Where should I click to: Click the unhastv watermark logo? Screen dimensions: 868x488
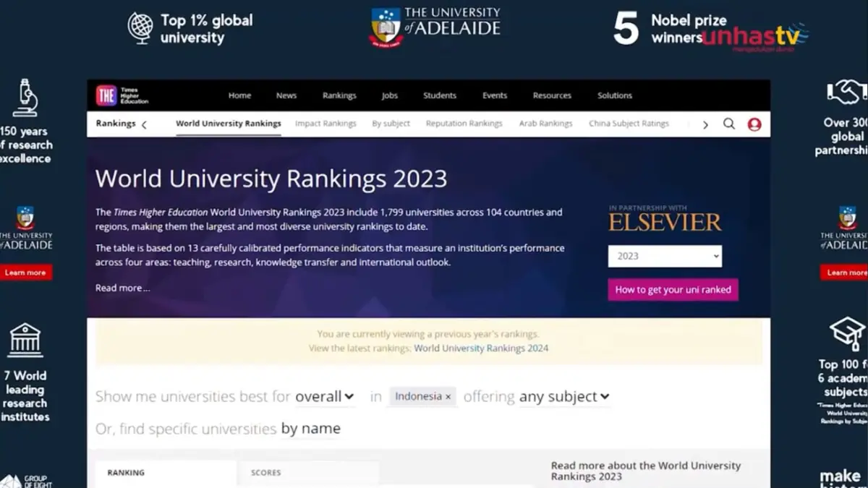pyautogui.click(x=755, y=37)
